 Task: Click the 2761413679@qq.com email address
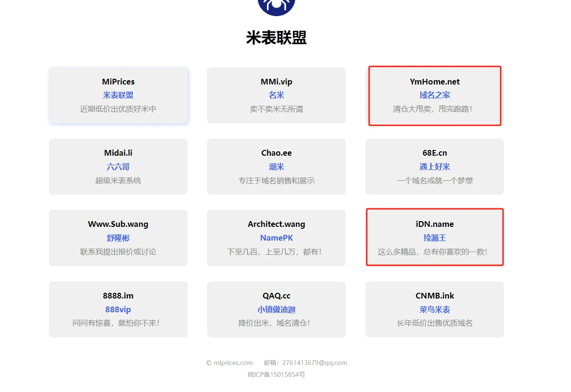pyautogui.click(x=314, y=363)
